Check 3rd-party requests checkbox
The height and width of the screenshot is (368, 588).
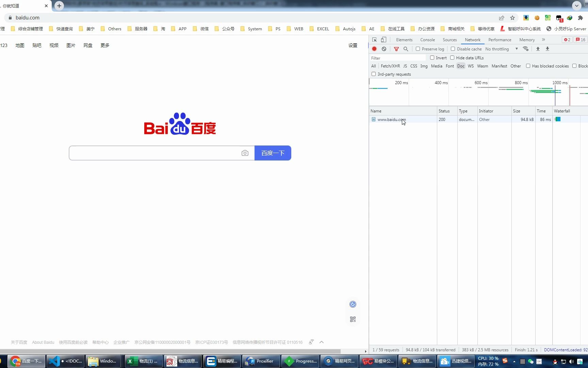tap(374, 74)
